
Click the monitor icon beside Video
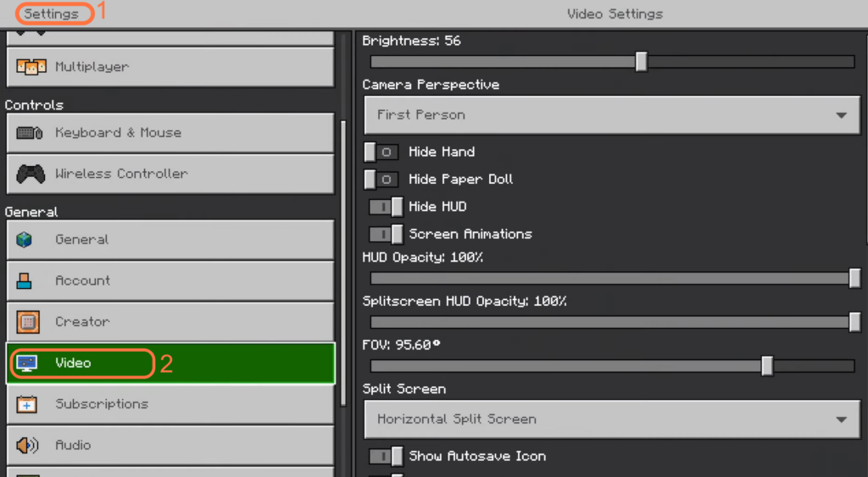(26, 363)
